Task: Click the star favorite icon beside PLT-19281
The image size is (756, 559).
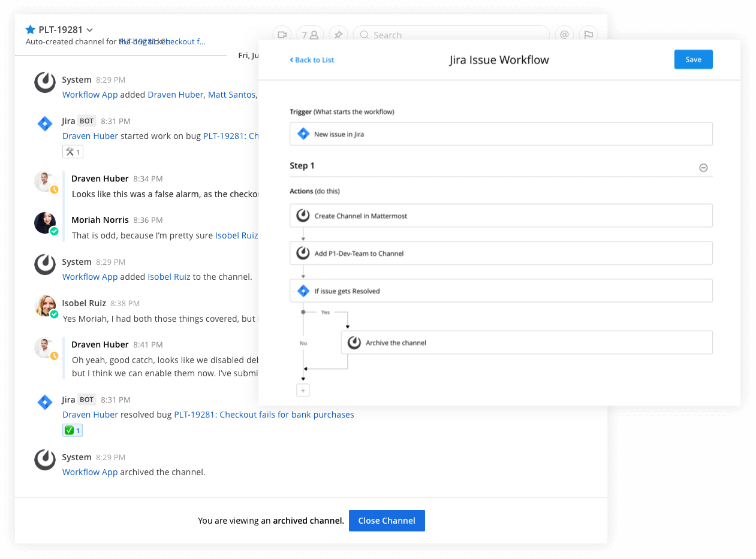Action: coord(31,29)
